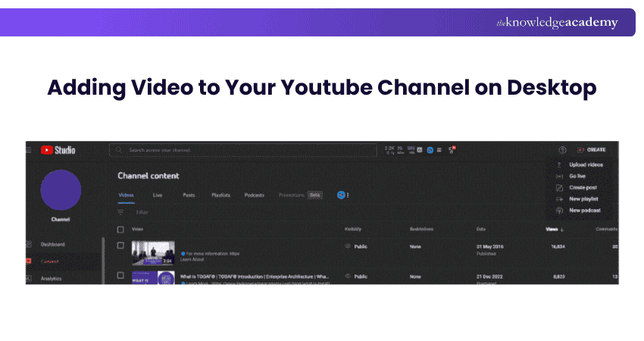Switch to the Podcasts tab
The height and width of the screenshot is (341, 644).
[x=255, y=196]
